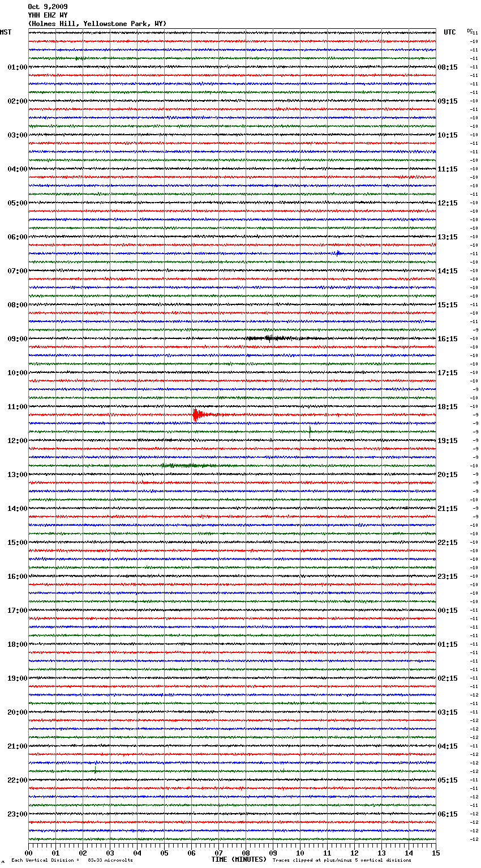Click the small blue event below 06:00 trace
This screenshot has width=481, height=868.
[x=338, y=253]
